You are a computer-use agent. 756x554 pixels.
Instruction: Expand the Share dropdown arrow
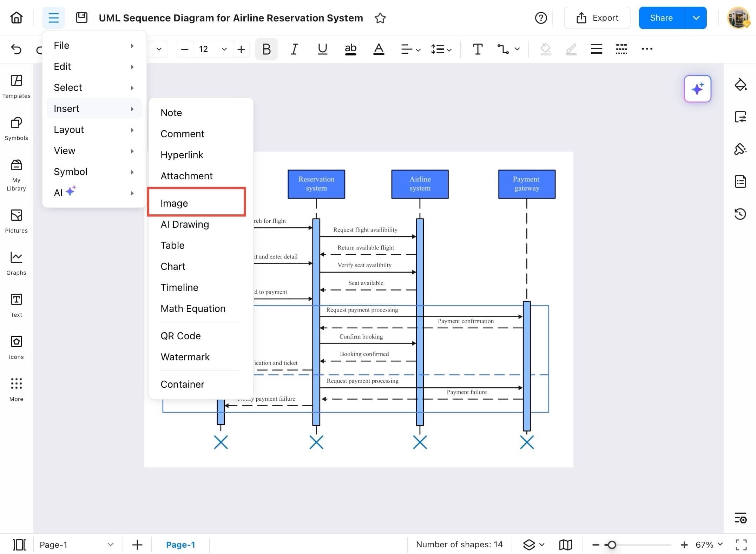point(696,18)
